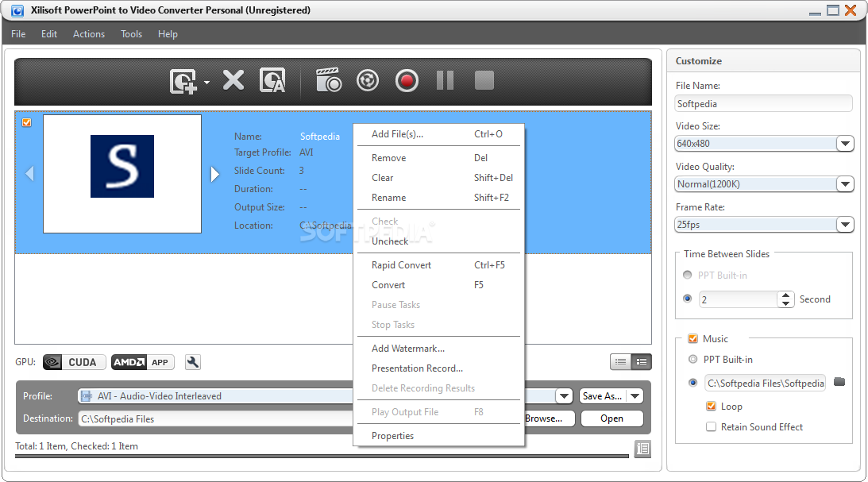
Task: Click the log/report icon near status bar
Action: [x=642, y=448]
